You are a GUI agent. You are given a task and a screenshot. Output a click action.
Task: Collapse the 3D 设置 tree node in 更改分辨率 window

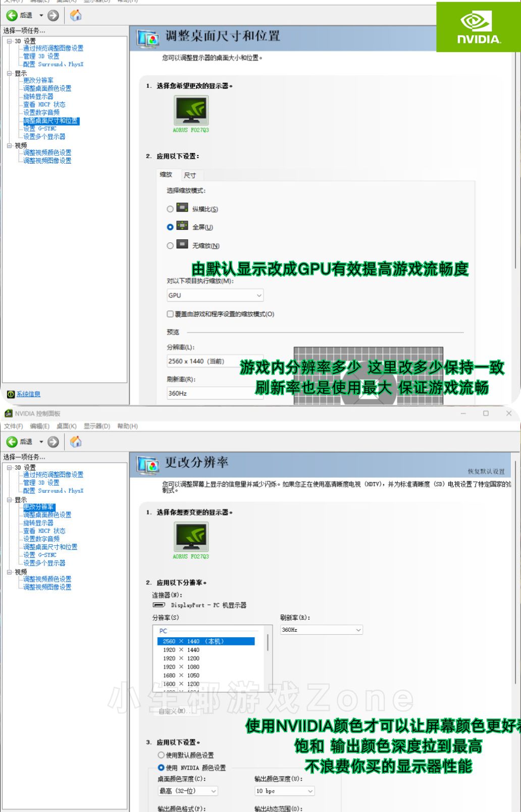[9, 468]
